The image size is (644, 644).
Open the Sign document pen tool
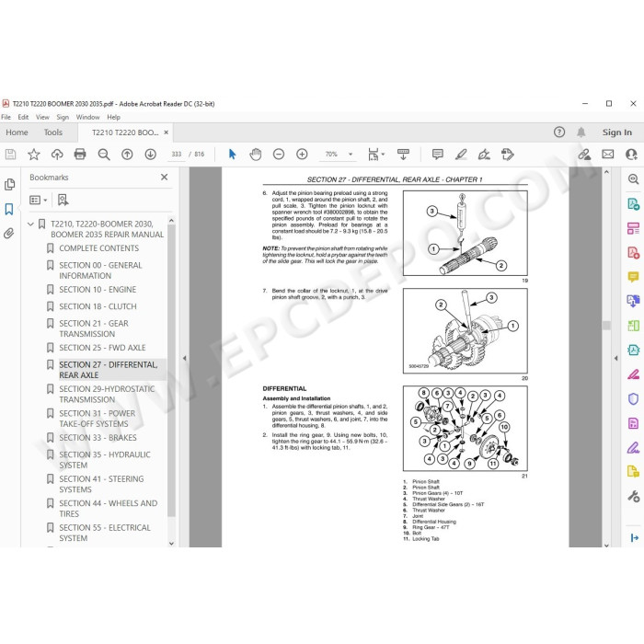[484, 155]
